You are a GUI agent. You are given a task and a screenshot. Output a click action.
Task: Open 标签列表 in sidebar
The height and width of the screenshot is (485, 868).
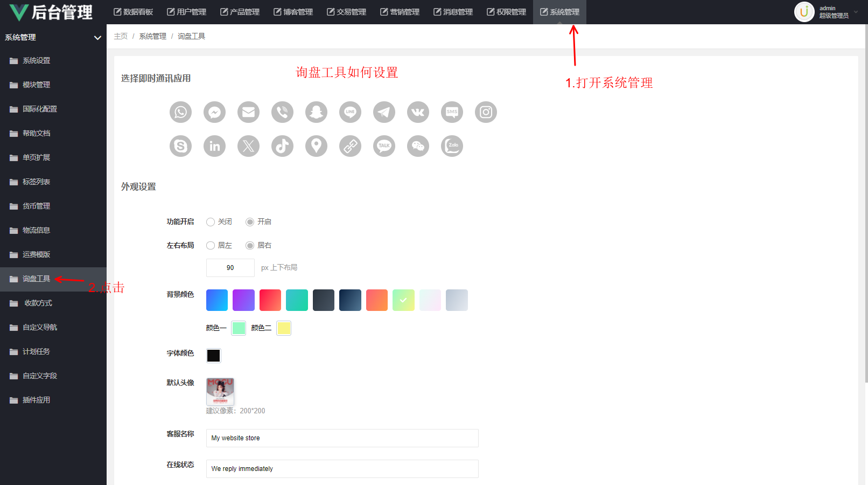(53, 182)
